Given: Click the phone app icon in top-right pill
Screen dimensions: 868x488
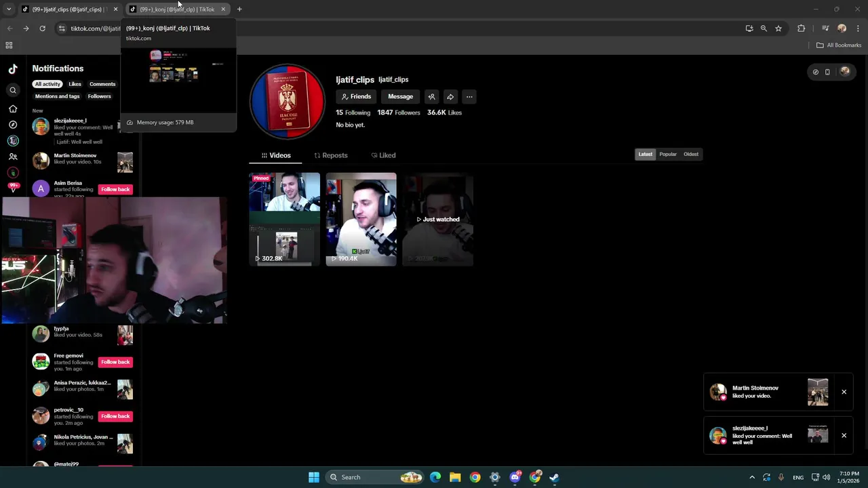Looking at the screenshot, I should 827,72.
